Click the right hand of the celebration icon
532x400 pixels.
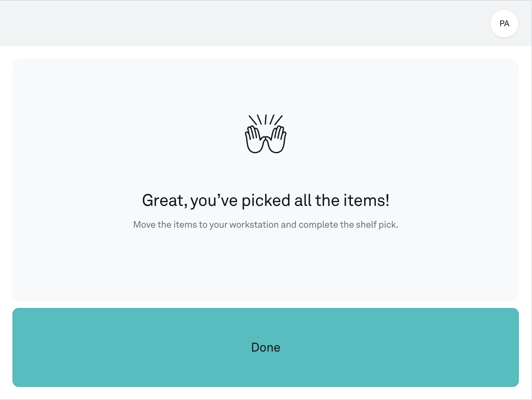pos(277,140)
